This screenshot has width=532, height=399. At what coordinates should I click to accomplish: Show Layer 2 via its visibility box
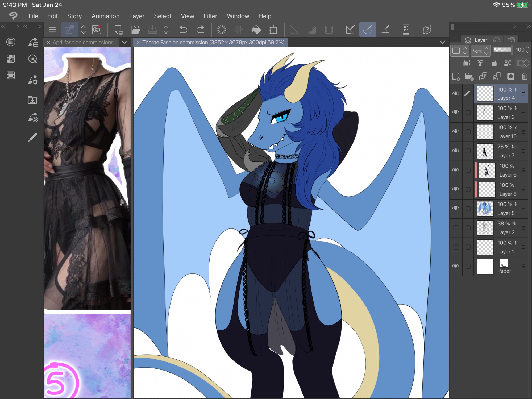click(456, 228)
